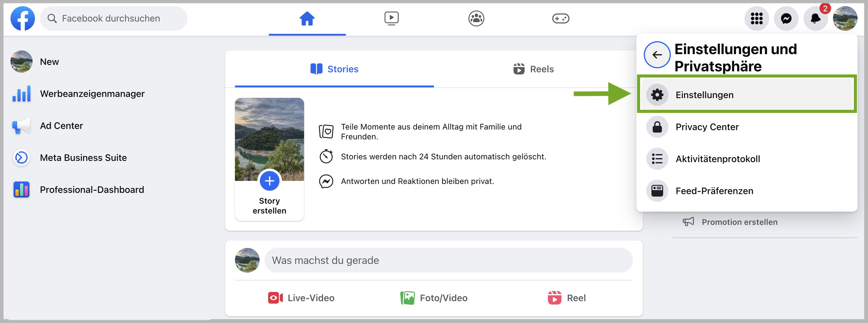The height and width of the screenshot is (323, 868).
Task: Open Einstellungen in the menu
Action: click(747, 95)
